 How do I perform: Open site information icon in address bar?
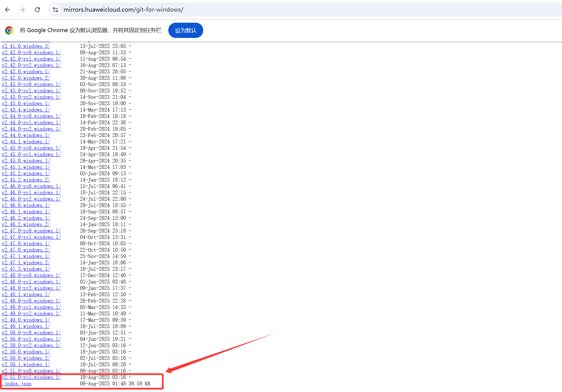click(55, 10)
